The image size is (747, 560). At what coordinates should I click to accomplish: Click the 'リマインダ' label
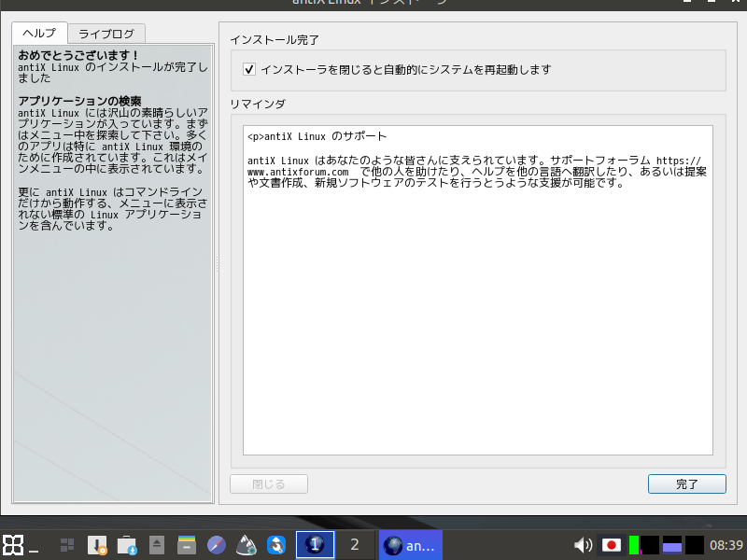point(258,104)
